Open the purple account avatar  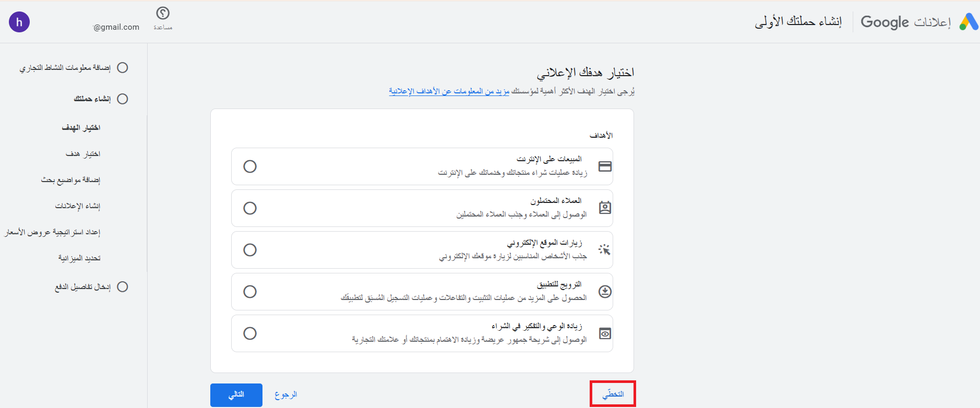[x=19, y=22]
